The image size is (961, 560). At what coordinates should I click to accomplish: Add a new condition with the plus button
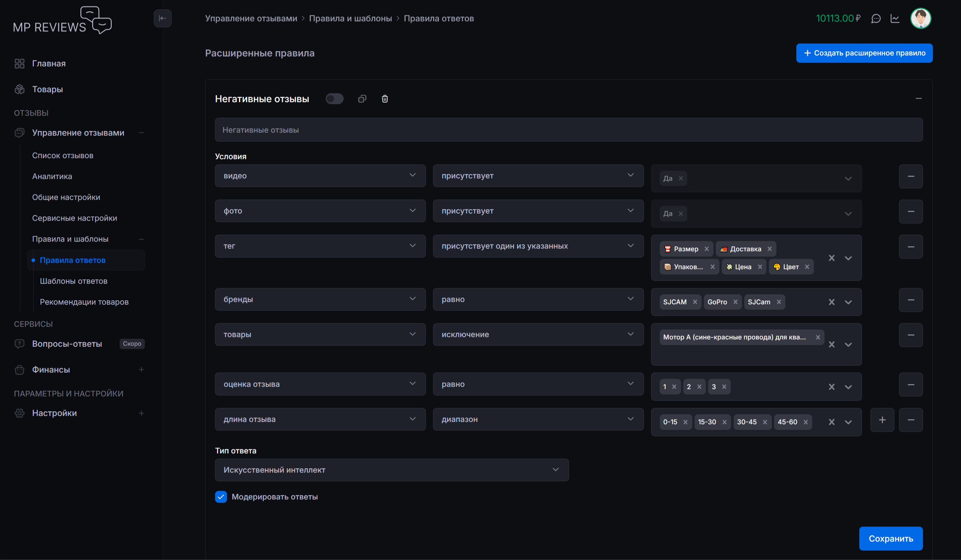coord(882,420)
